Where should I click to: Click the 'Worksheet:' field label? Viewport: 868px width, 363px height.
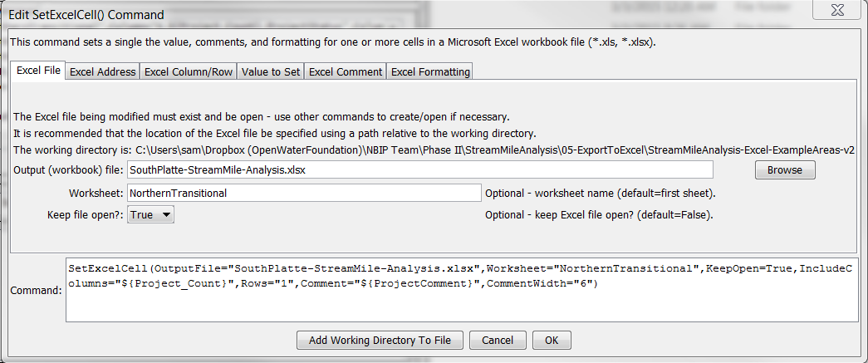click(x=96, y=193)
